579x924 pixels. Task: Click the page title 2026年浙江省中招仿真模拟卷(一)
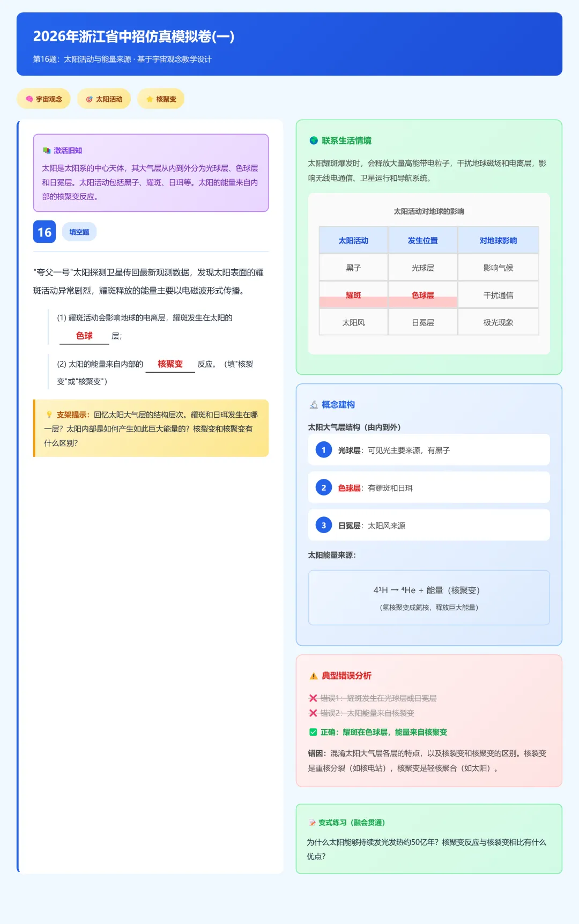coord(133,36)
